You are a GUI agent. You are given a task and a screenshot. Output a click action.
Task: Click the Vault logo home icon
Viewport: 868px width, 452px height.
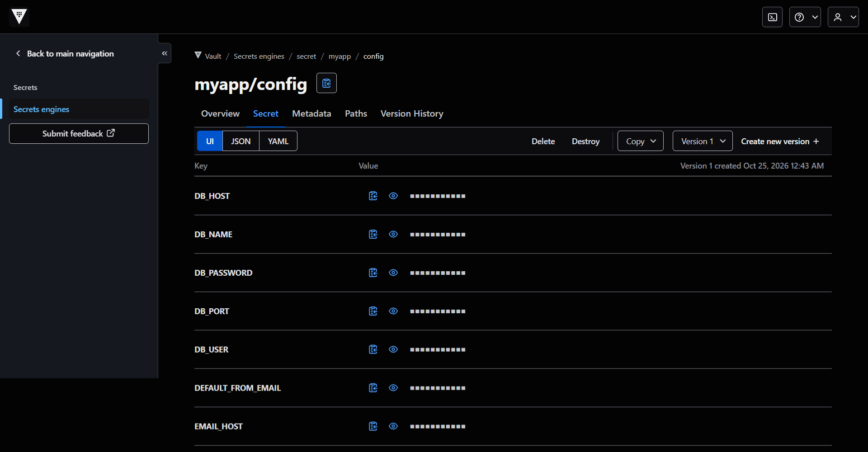(19, 17)
